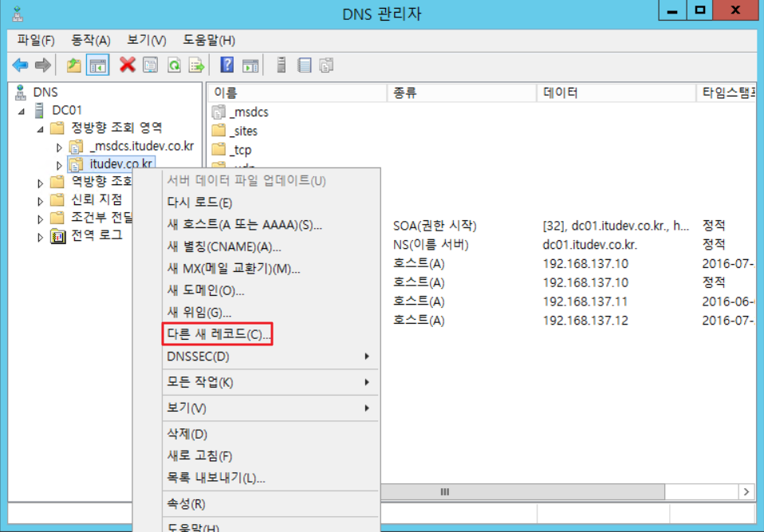Click the 데이터 column header
The height and width of the screenshot is (532, 764).
pyautogui.click(x=614, y=93)
